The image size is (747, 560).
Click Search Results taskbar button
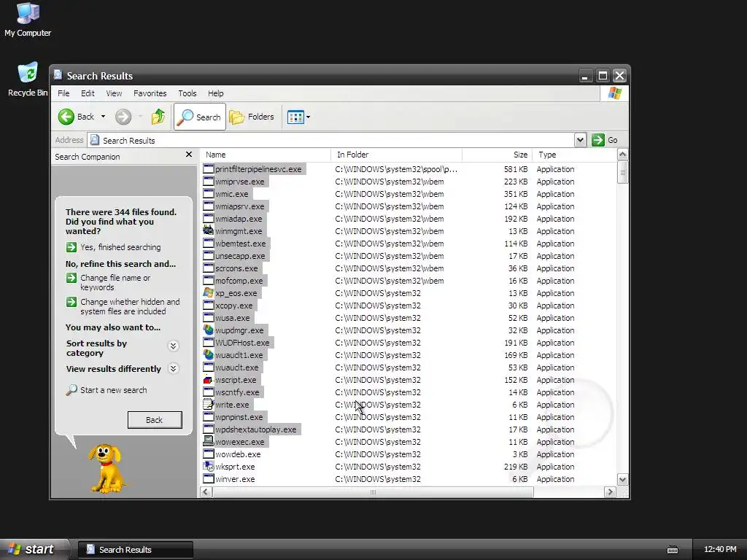click(135, 550)
